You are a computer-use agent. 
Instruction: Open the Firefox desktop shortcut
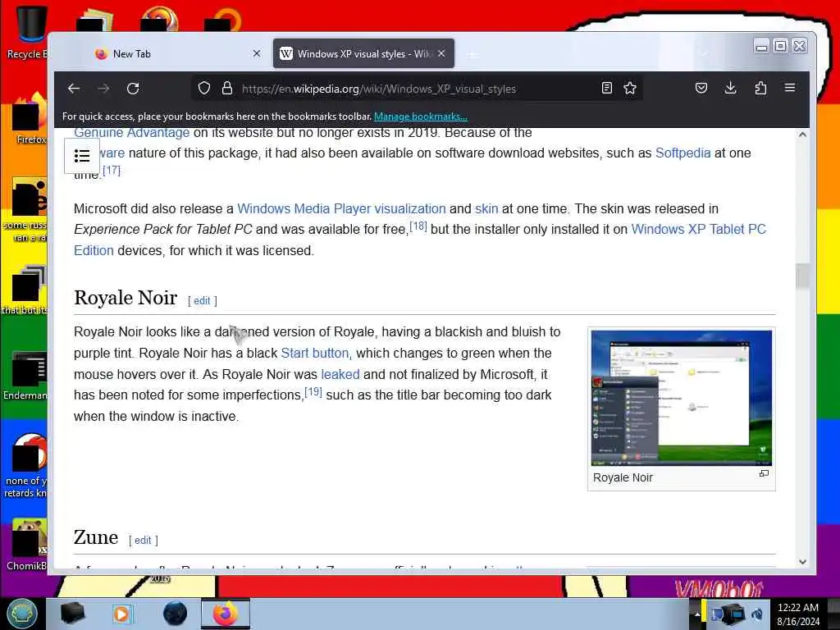tap(30, 119)
